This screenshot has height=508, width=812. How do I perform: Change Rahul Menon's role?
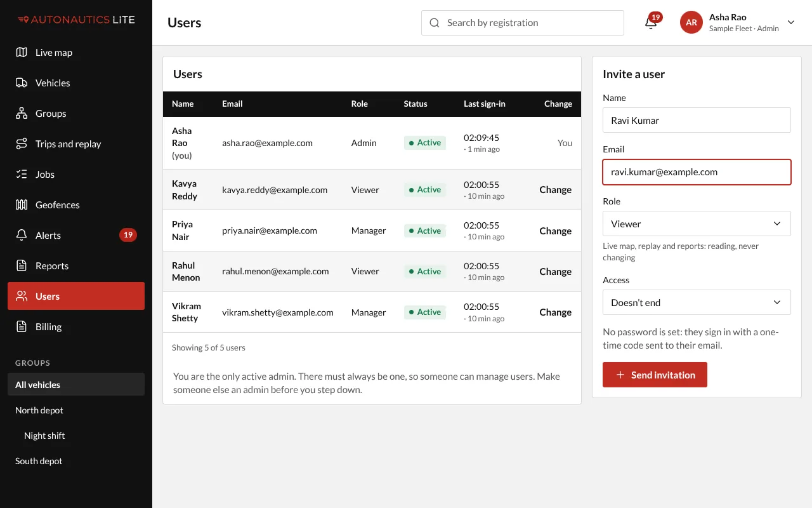pos(556,271)
